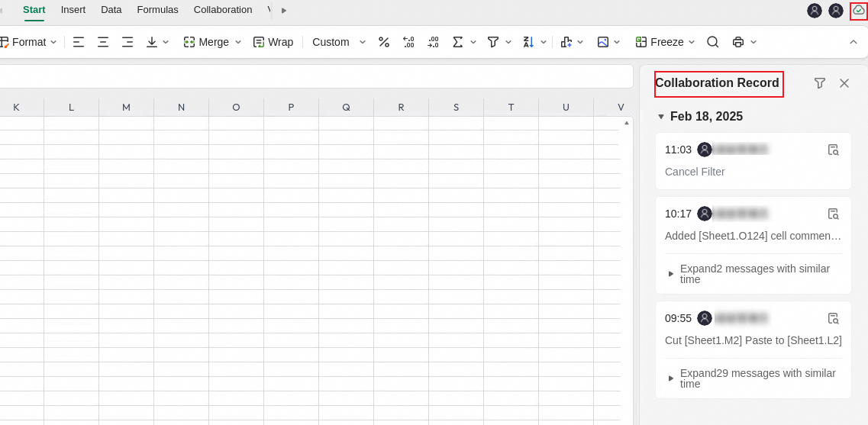Select column R header

401,108
